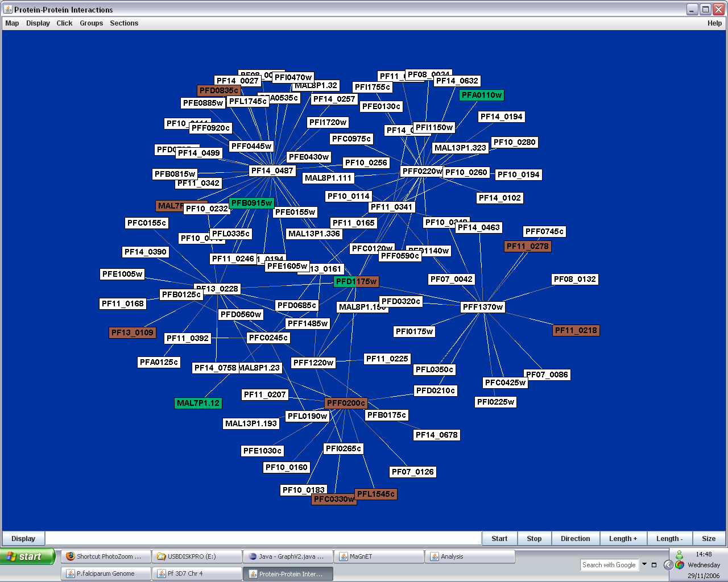Click the Windows Start button
Viewport: 728px width, 582px height.
click(x=27, y=556)
